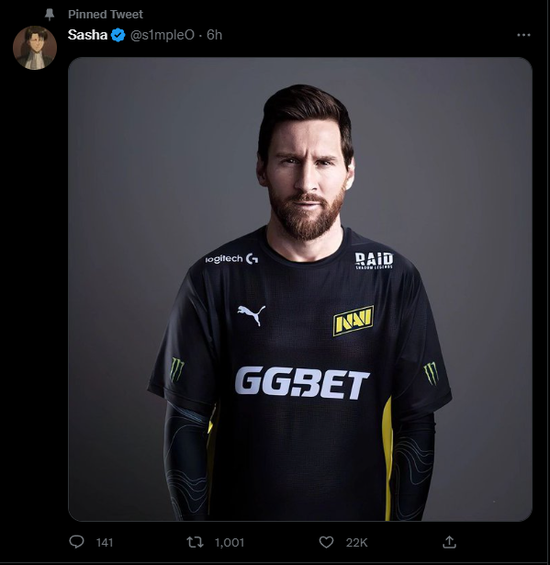Open the @s1mpleO handle link
This screenshot has height=565, width=550.
(162, 35)
